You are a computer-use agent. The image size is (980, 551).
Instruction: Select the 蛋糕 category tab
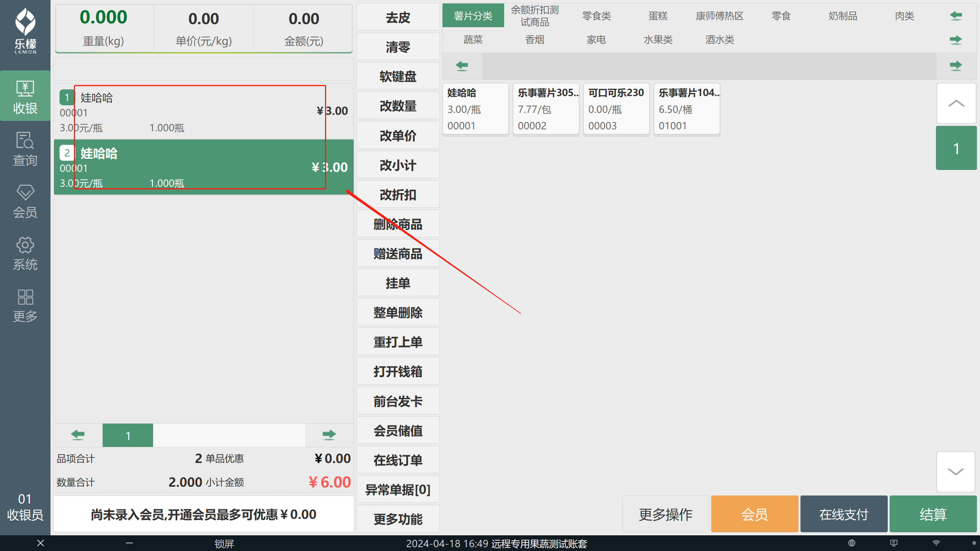pyautogui.click(x=658, y=16)
